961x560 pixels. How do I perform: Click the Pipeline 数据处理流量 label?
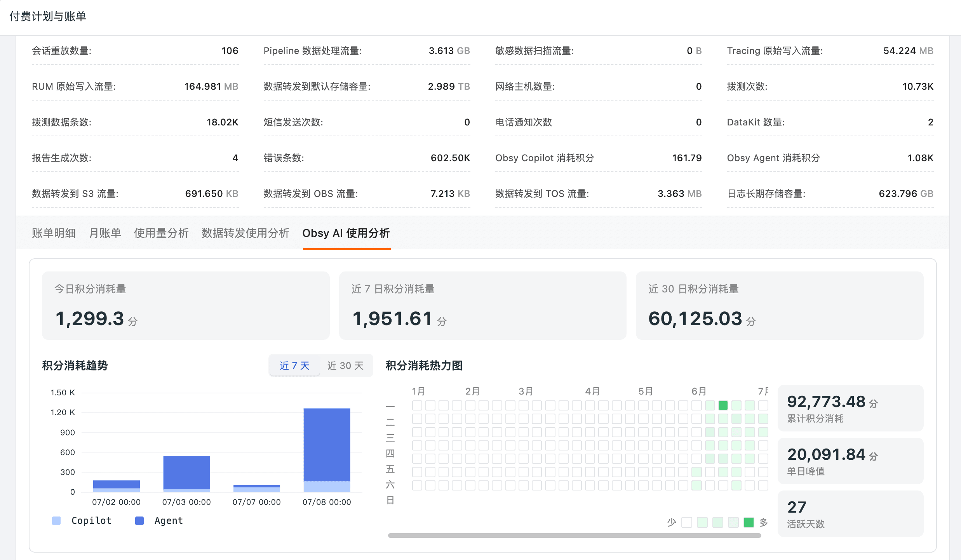tap(313, 51)
